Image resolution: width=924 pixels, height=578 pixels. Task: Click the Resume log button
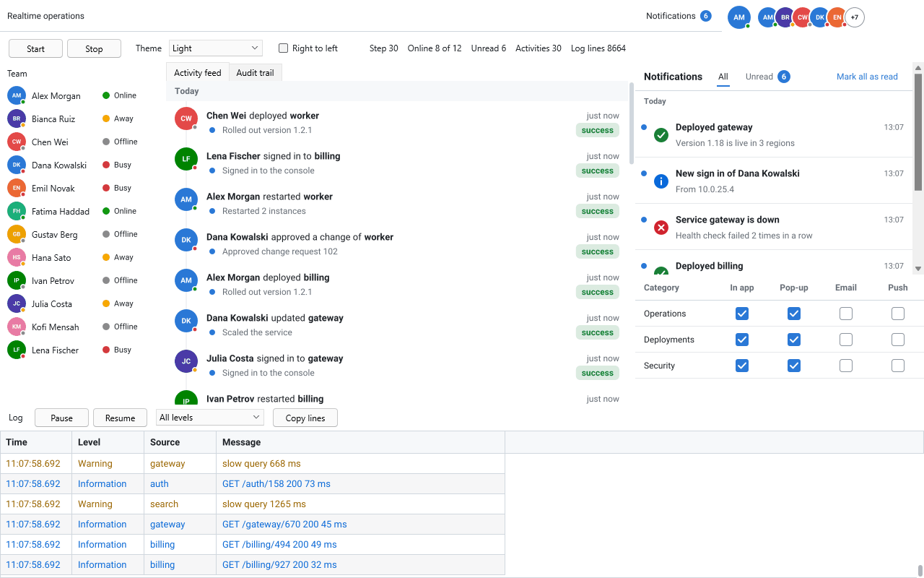(x=120, y=418)
